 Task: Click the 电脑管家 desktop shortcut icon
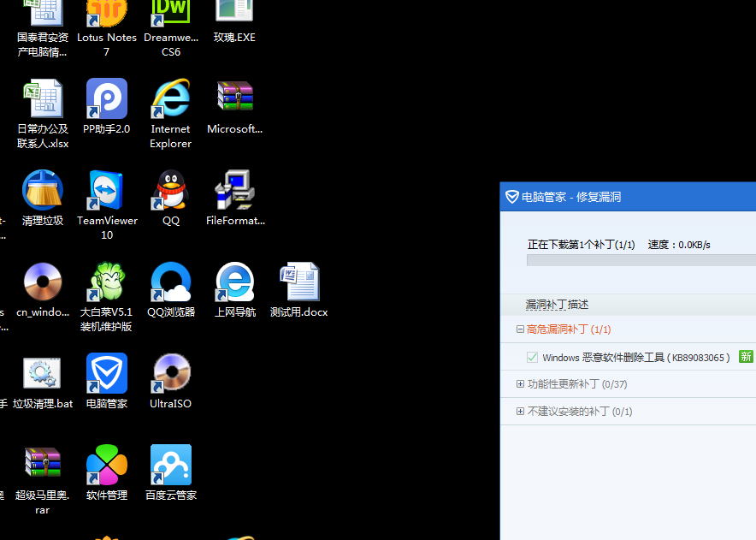point(107,373)
